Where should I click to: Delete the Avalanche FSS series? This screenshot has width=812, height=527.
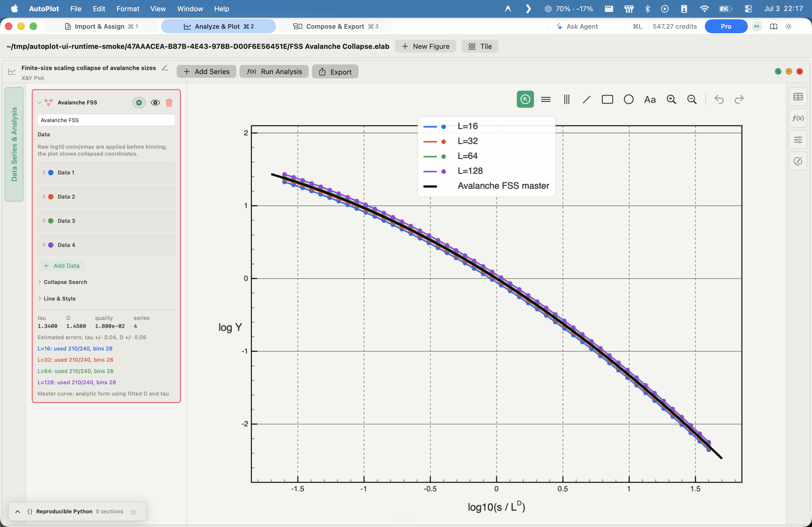pyautogui.click(x=169, y=103)
